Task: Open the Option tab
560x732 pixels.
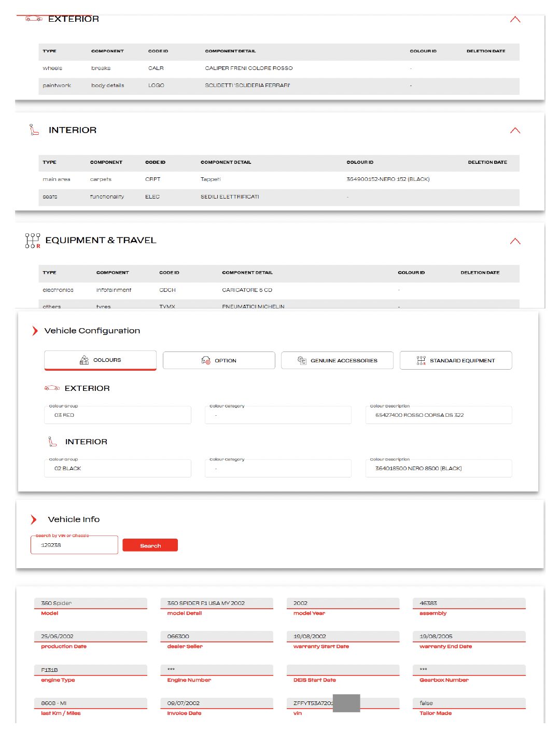Action: click(x=219, y=360)
